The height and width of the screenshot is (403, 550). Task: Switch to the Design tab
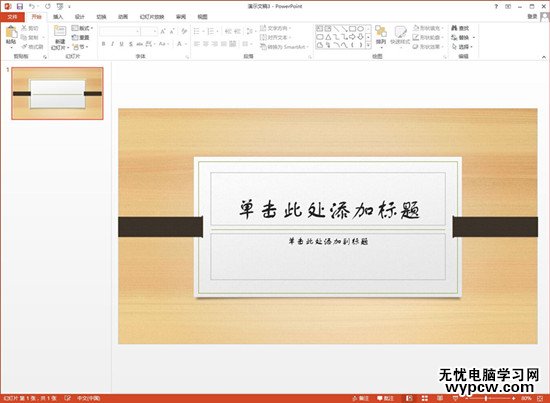tap(80, 16)
